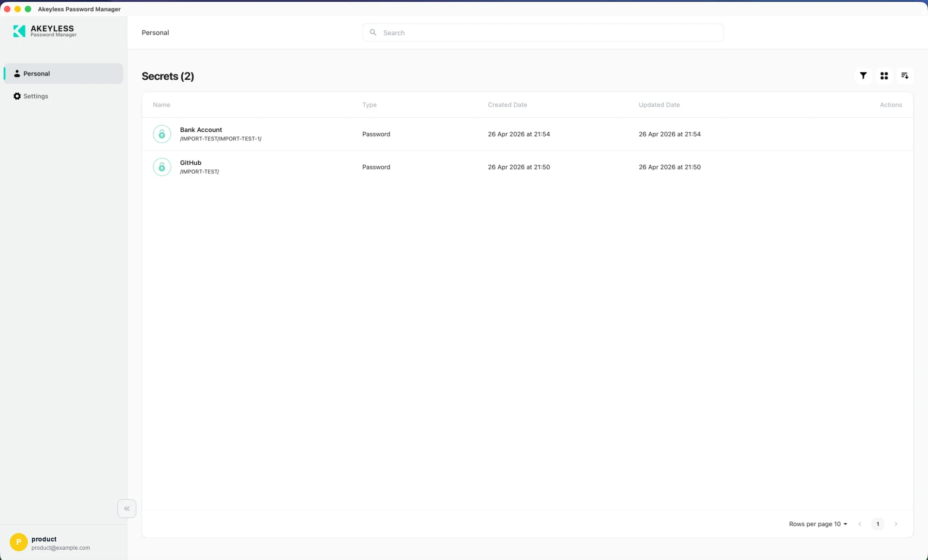Click into the Search field
Viewport: 928px width, 560px height.
point(543,32)
